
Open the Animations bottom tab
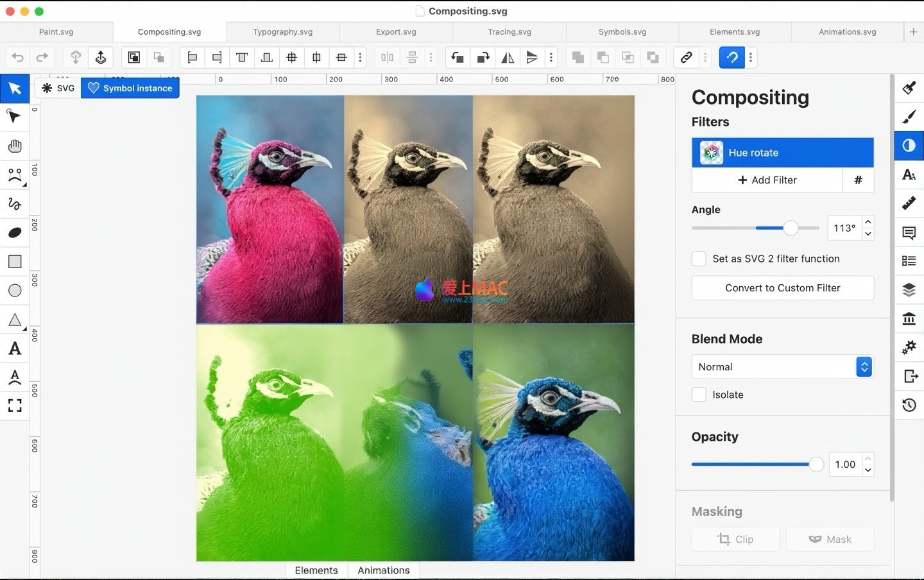tap(383, 570)
